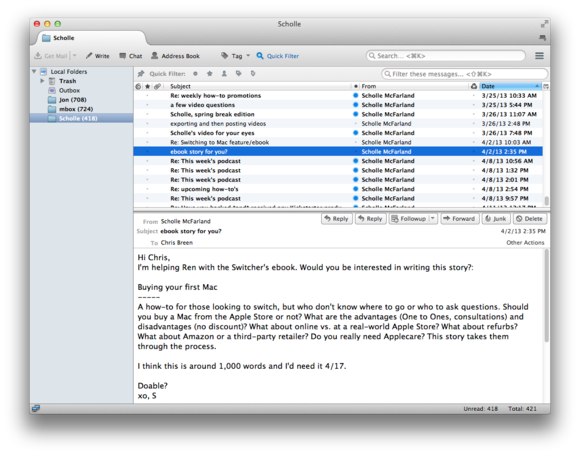Image resolution: width=580 pixels, height=455 pixels.
Task: Select the Trash folder
Action: (x=67, y=81)
